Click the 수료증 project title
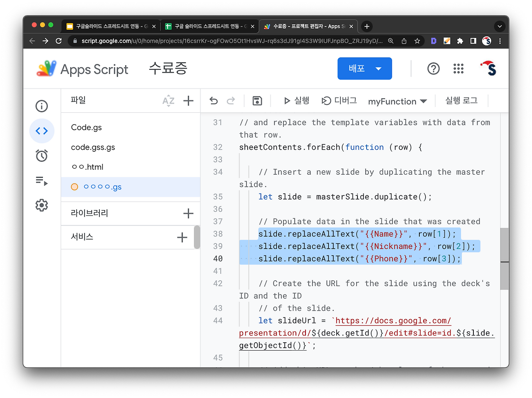 [x=168, y=68]
